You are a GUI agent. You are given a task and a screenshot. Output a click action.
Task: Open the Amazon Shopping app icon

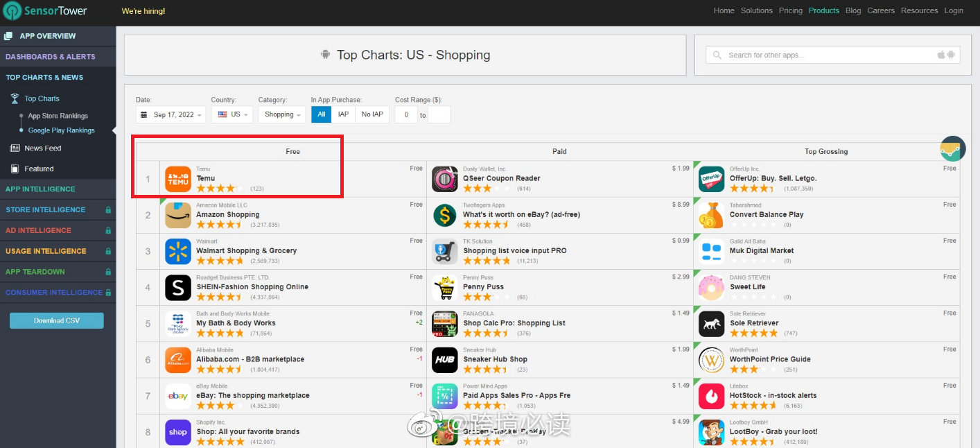click(x=178, y=215)
